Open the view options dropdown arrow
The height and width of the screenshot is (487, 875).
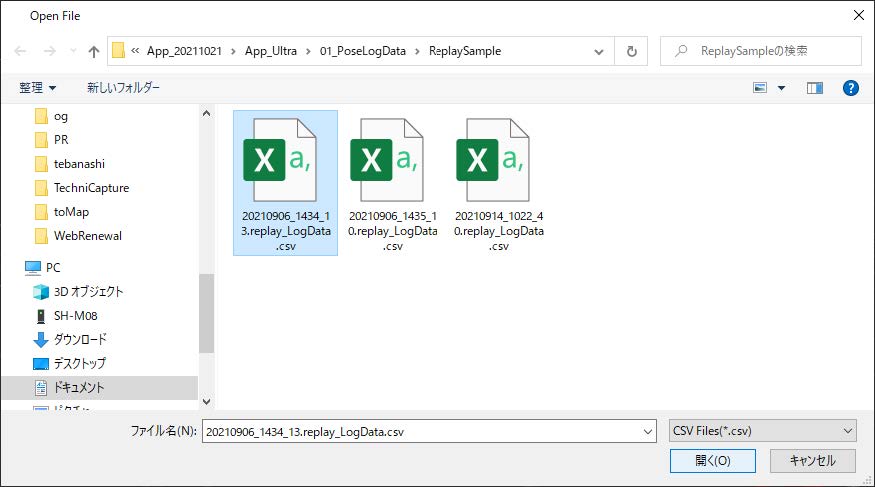click(x=781, y=88)
